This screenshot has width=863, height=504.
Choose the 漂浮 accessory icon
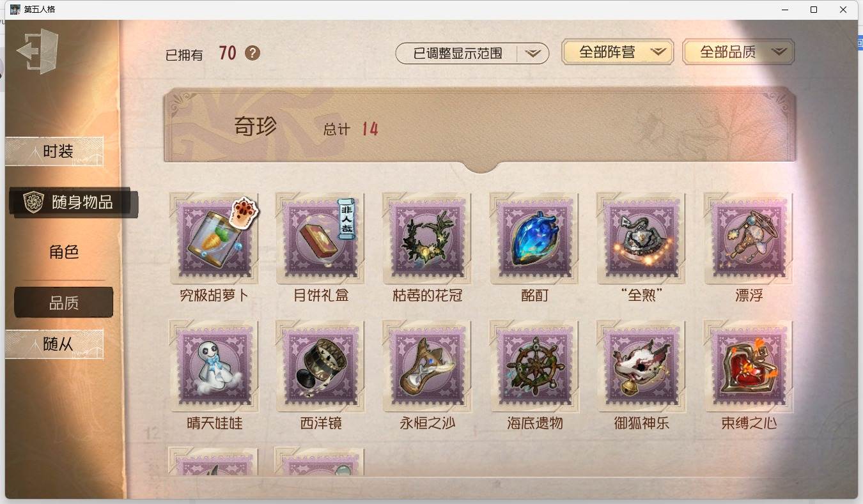[749, 238]
